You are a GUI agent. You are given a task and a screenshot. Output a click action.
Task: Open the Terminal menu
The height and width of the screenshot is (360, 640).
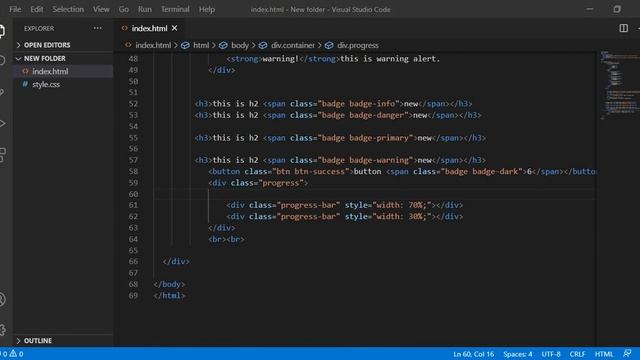[175, 9]
